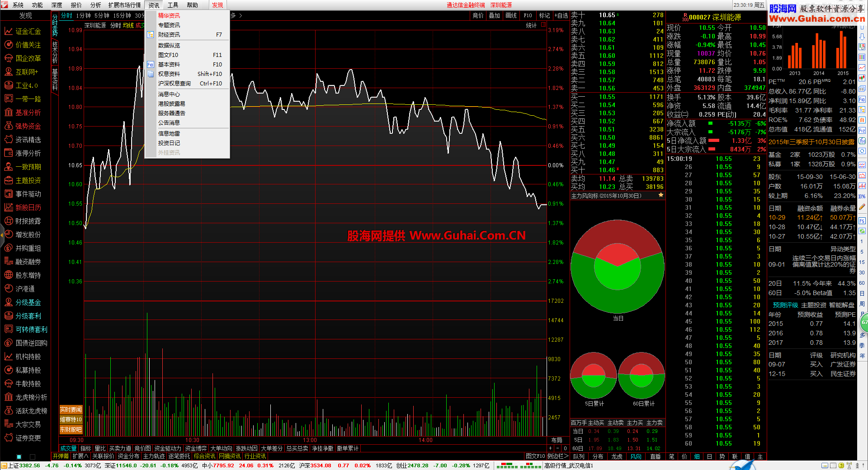Expand the 多 > more periods list
The width and height of the screenshot is (868, 470).
click(x=237, y=15)
